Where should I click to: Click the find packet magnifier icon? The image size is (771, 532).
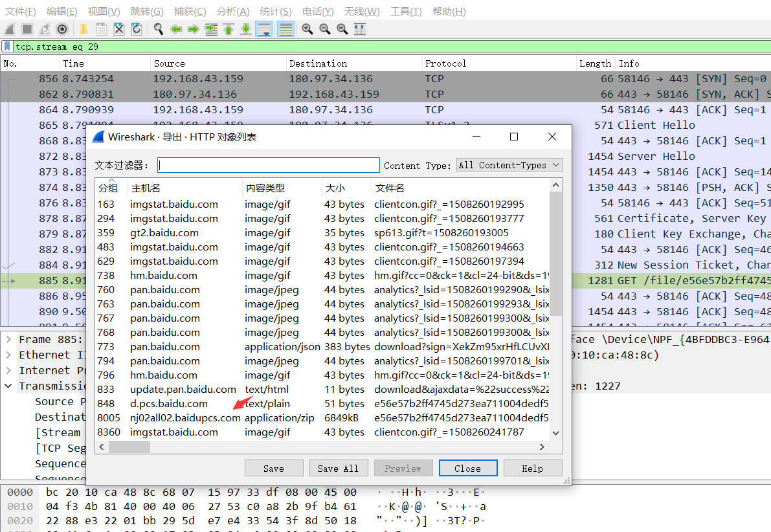[x=159, y=30]
